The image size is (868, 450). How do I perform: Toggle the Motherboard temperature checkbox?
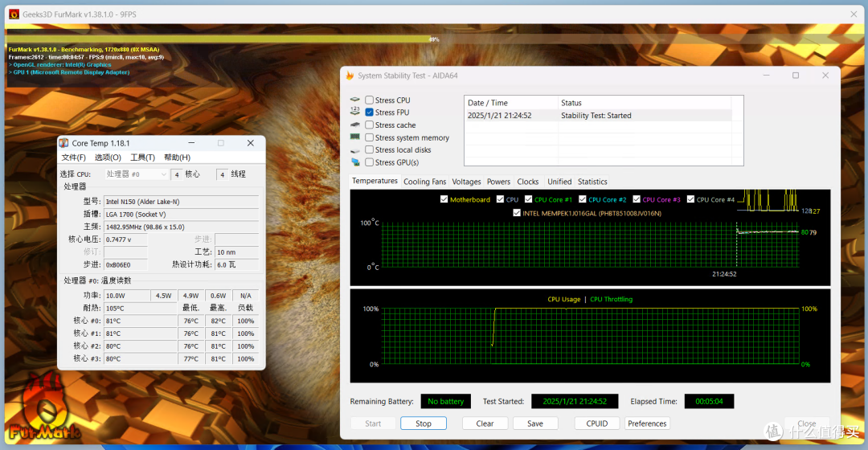444,199
